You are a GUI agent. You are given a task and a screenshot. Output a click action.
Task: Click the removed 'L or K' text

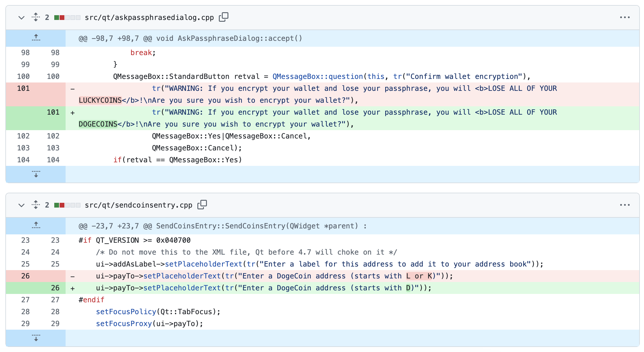[419, 276]
